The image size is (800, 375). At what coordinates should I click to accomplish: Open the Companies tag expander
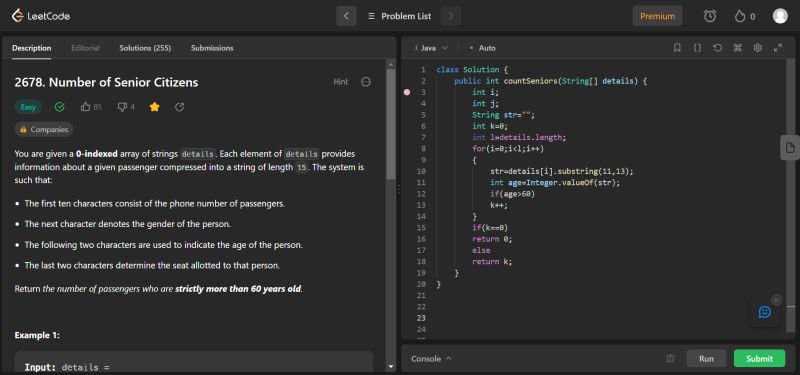click(x=44, y=130)
